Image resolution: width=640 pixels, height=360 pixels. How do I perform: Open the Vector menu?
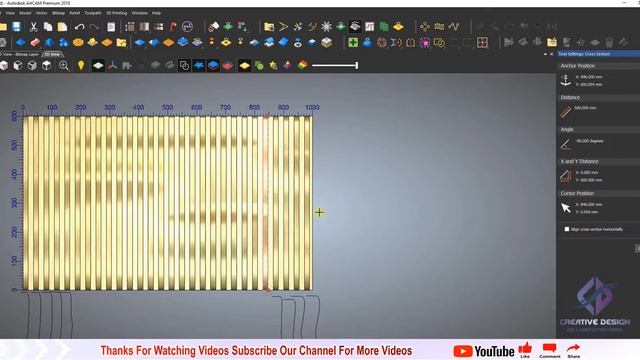(x=42, y=13)
